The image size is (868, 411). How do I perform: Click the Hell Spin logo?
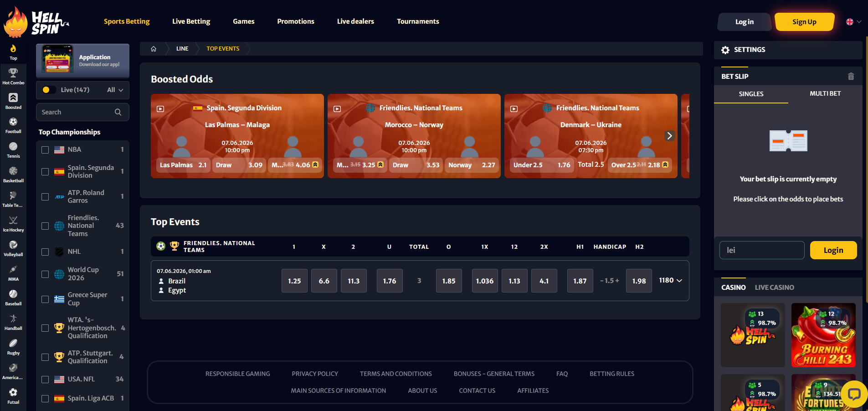[36, 22]
